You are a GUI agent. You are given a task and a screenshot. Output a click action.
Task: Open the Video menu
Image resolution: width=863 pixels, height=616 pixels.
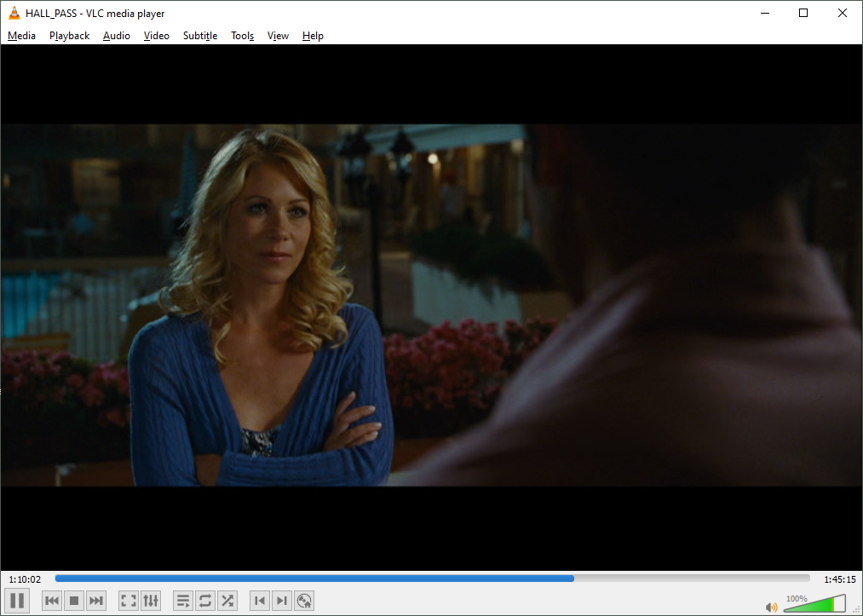(156, 36)
